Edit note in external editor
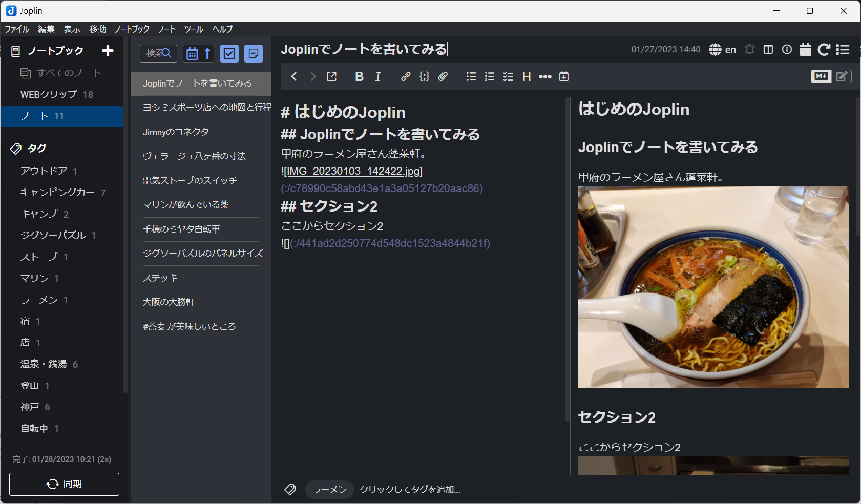Screen dimensions: 861x504 (332, 76)
